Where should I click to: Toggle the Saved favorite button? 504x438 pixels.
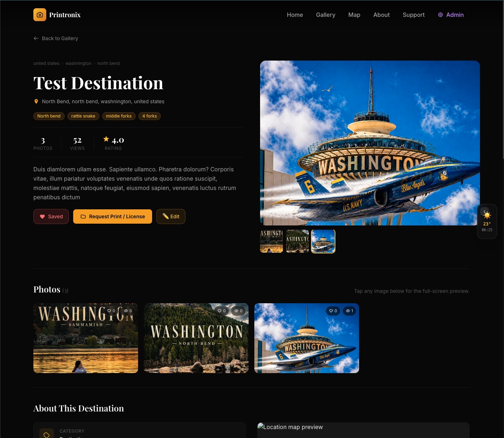click(51, 216)
